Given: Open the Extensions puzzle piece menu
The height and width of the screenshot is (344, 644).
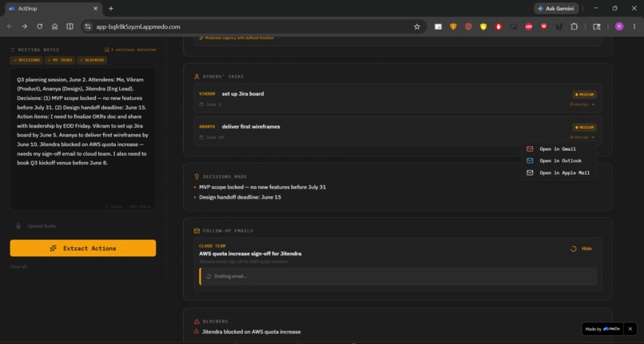Looking at the screenshot, I should (574, 26).
